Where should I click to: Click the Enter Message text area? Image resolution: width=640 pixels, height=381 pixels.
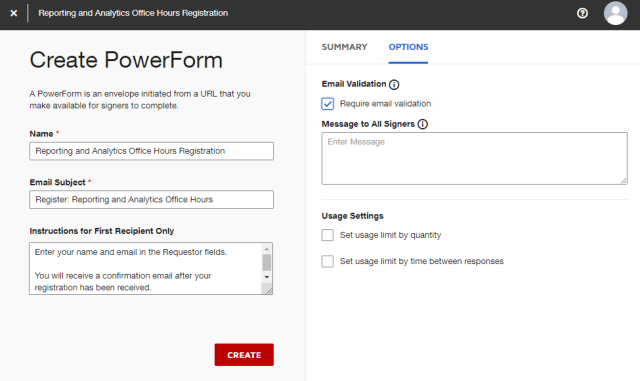[x=474, y=158]
